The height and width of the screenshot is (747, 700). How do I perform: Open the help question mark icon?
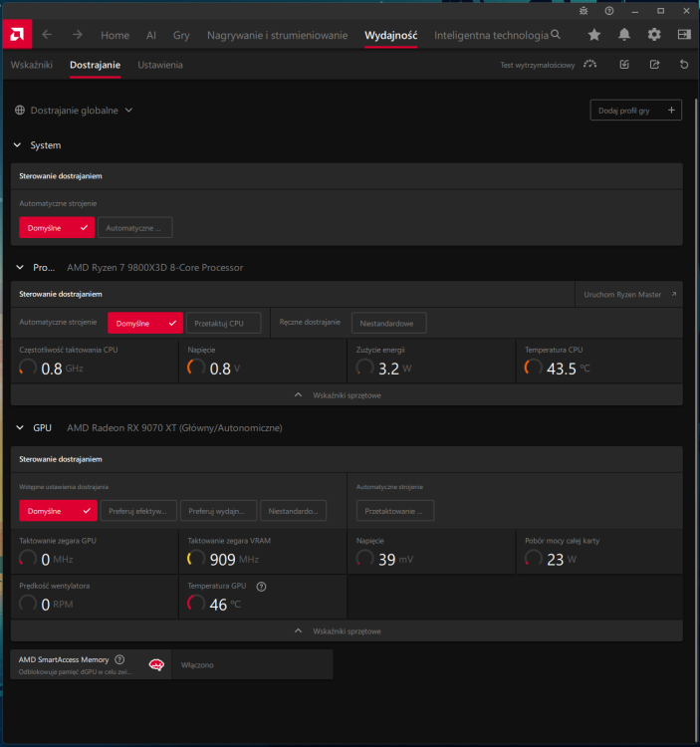pos(609,11)
